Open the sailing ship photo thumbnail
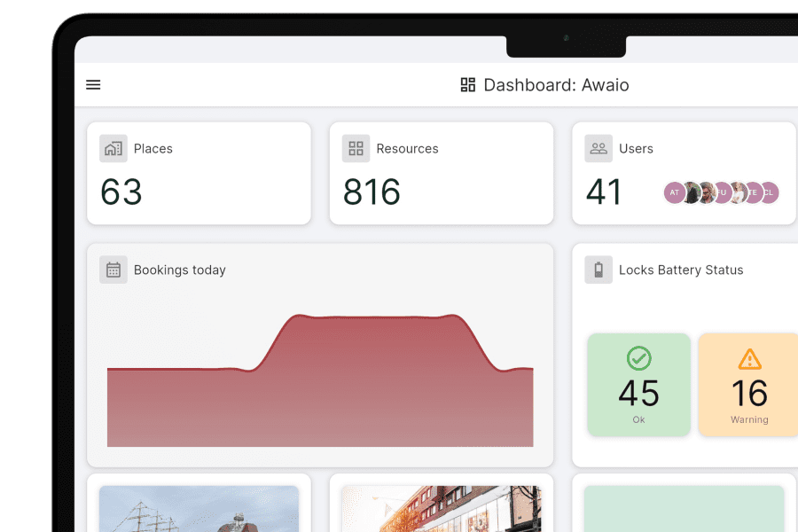This screenshot has height=532, width=798. pos(199,510)
